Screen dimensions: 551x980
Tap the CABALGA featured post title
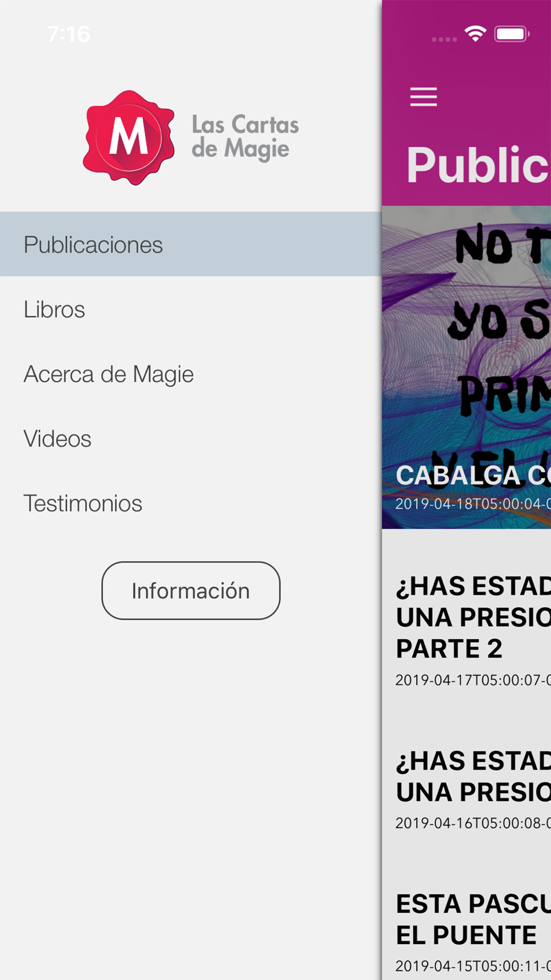[x=473, y=475]
